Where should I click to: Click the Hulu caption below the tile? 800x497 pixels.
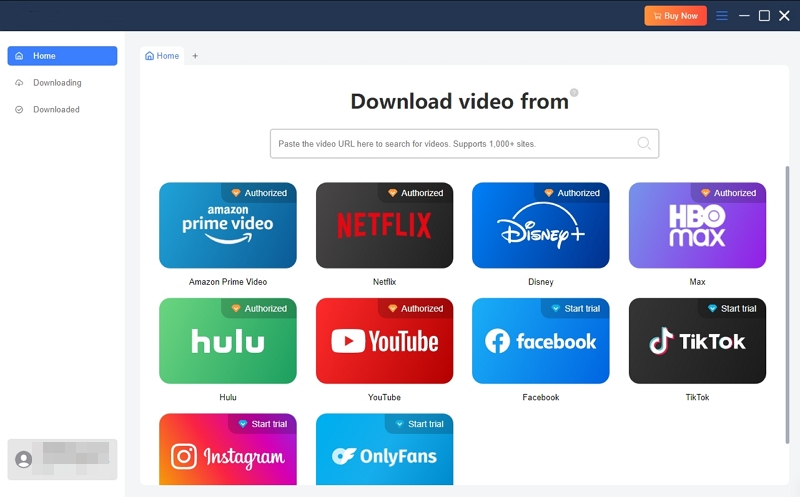point(228,397)
